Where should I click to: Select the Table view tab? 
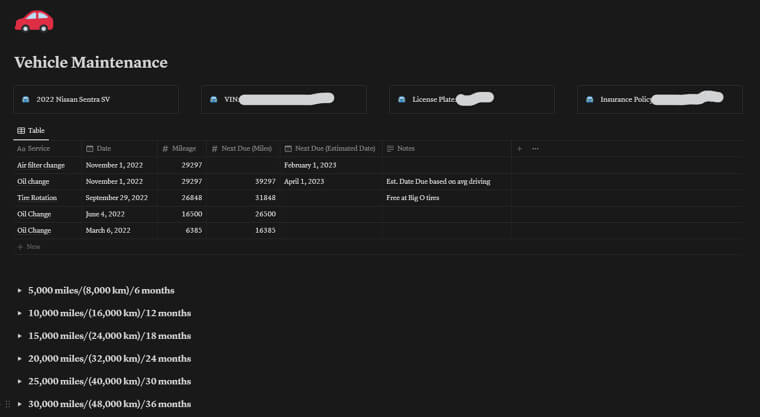click(x=31, y=130)
